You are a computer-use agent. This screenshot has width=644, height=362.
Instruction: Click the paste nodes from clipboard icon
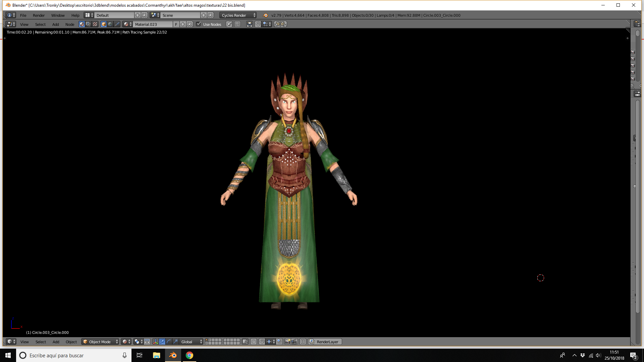tap(283, 24)
